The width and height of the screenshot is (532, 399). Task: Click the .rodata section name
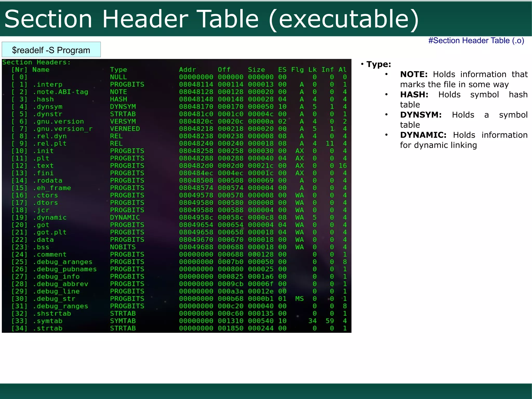(48, 180)
